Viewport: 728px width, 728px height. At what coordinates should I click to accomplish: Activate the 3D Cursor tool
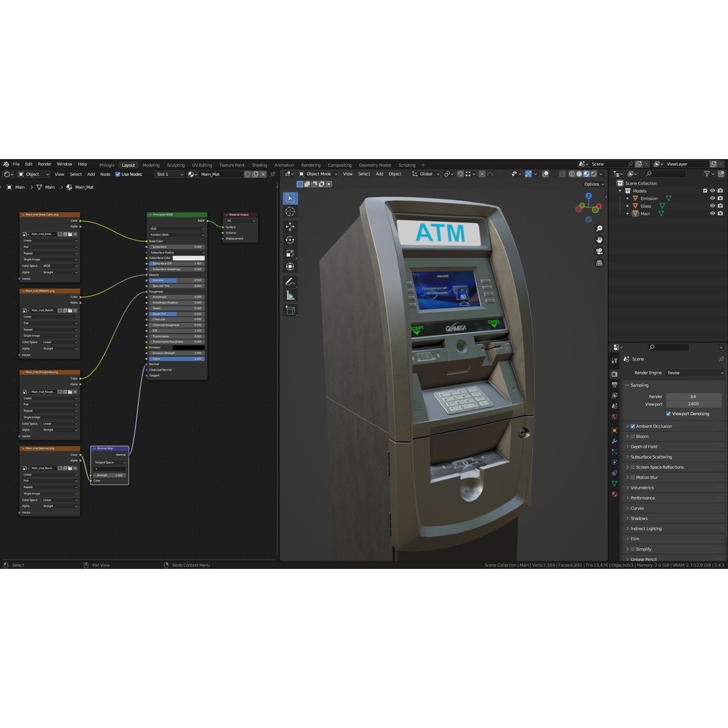[x=290, y=212]
